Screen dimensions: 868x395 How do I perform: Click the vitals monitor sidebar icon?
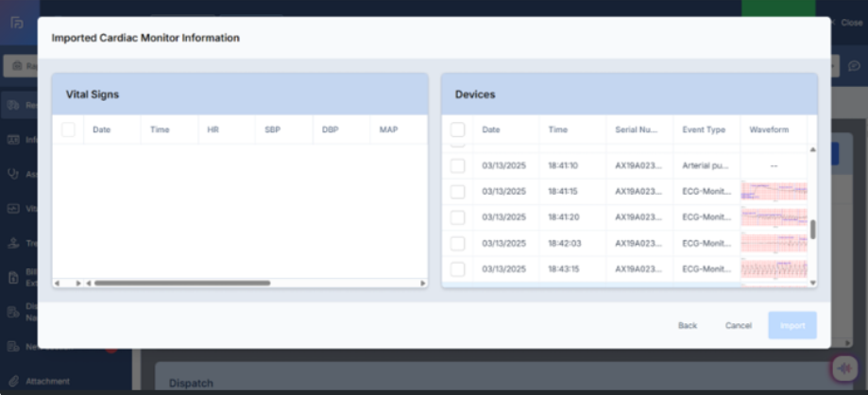tap(14, 209)
